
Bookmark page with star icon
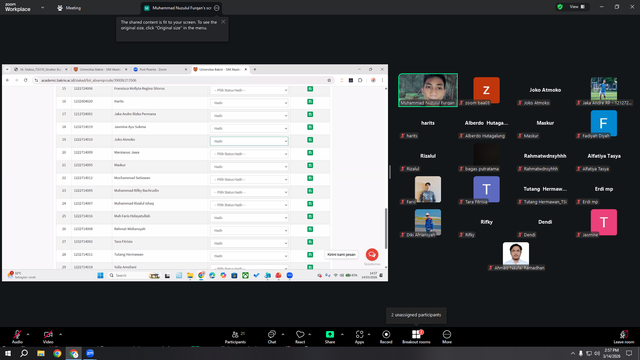click(329, 80)
